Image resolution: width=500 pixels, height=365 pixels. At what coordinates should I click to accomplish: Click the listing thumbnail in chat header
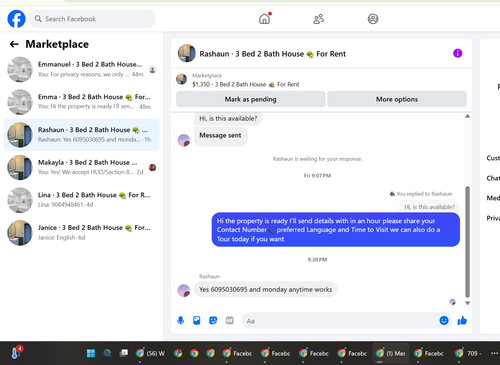[186, 53]
